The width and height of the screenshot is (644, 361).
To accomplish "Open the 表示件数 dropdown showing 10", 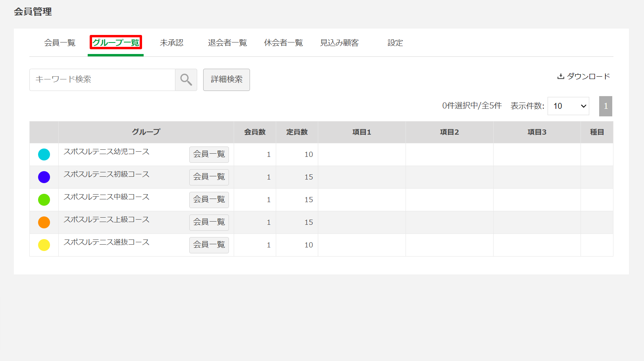I will 568,106.
